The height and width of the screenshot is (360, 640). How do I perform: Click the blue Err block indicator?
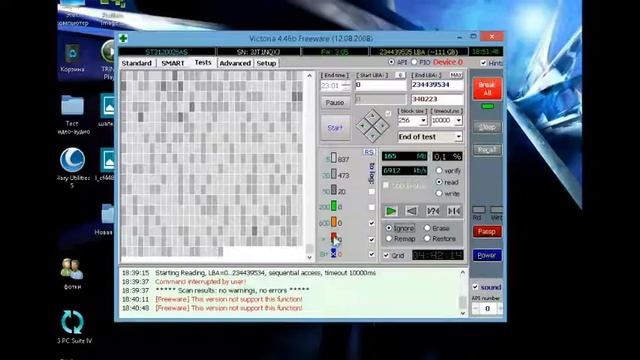pos(333,253)
